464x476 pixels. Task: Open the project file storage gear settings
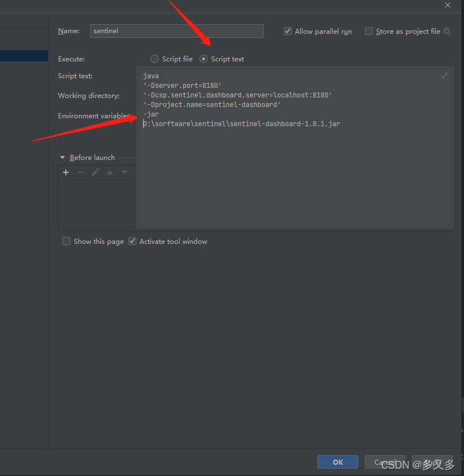click(x=447, y=31)
